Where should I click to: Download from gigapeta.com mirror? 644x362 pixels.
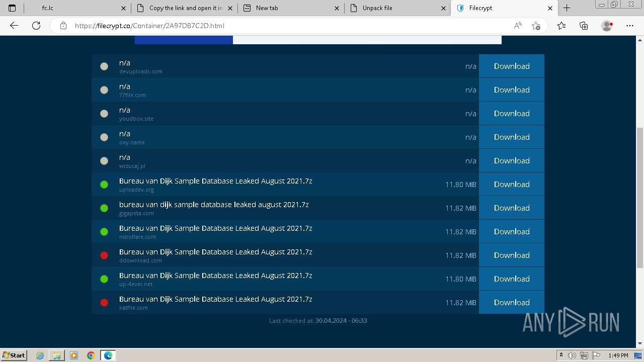coord(512,208)
